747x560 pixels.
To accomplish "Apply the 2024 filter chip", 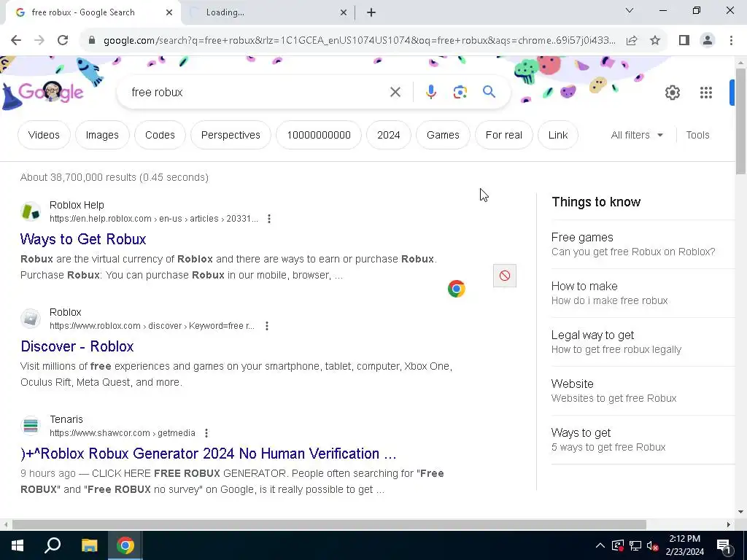I will coord(389,135).
